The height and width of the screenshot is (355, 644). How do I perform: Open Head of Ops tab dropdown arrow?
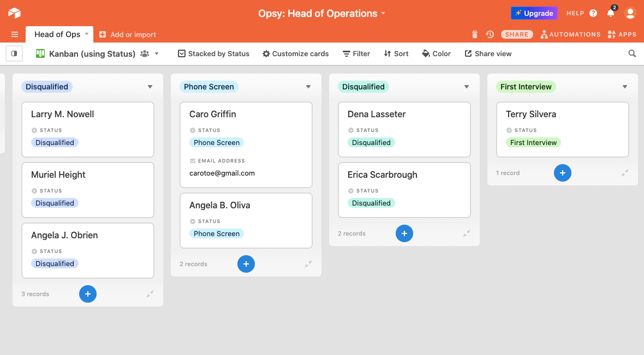87,34
